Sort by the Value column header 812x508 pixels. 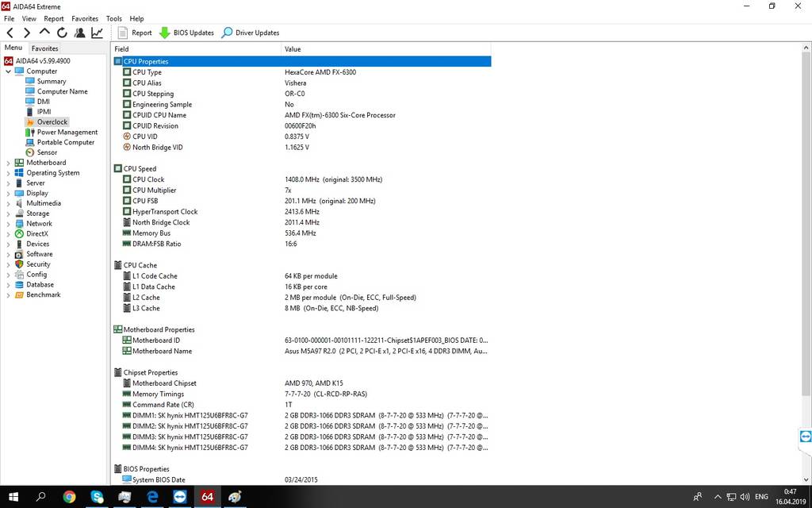coord(386,49)
